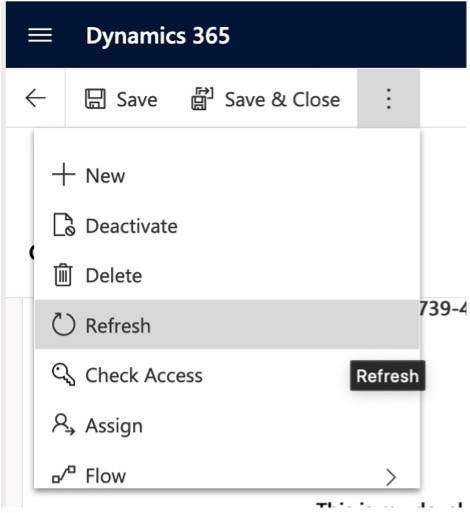The width and height of the screenshot is (470, 513).
Task: Click the Assign person icon
Action: (x=63, y=425)
